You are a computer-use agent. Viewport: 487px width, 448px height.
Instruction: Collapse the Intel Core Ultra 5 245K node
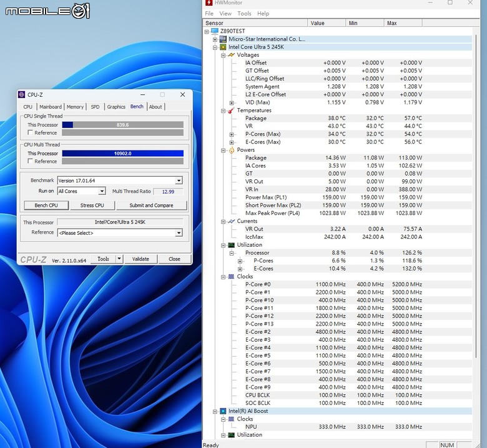click(215, 47)
